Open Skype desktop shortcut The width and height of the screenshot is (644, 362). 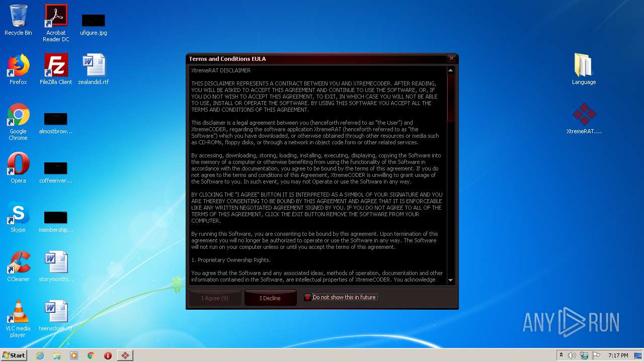(18, 217)
